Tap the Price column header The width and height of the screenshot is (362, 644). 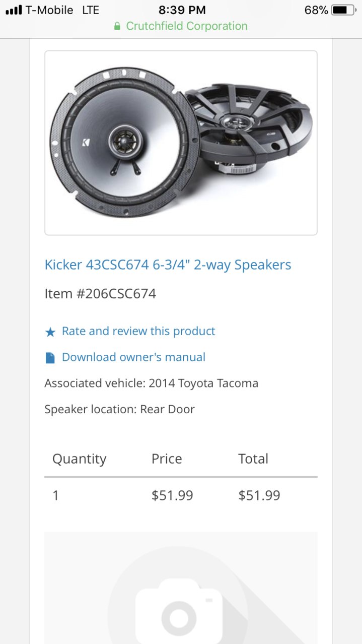(167, 459)
